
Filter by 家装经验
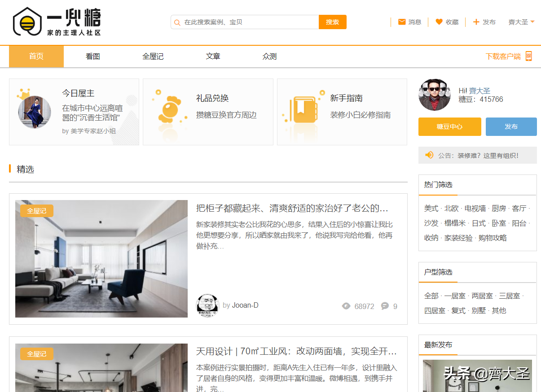click(458, 238)
